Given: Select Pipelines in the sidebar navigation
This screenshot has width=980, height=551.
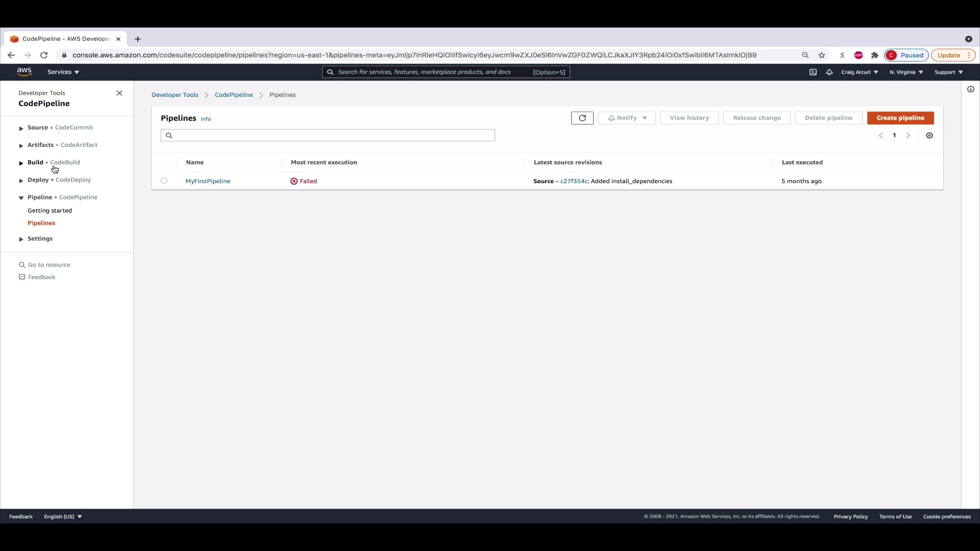Looking at the screenshot, I should 41,223.
